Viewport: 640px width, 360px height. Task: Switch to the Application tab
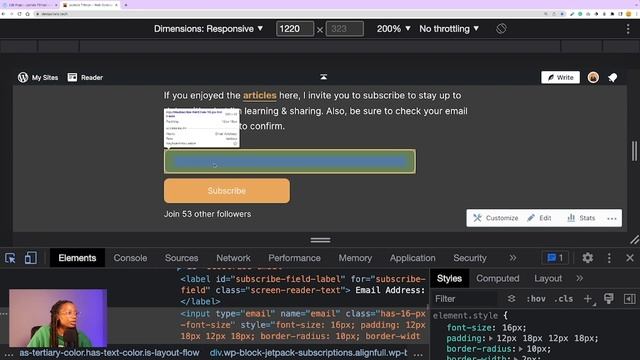[412, 258]
